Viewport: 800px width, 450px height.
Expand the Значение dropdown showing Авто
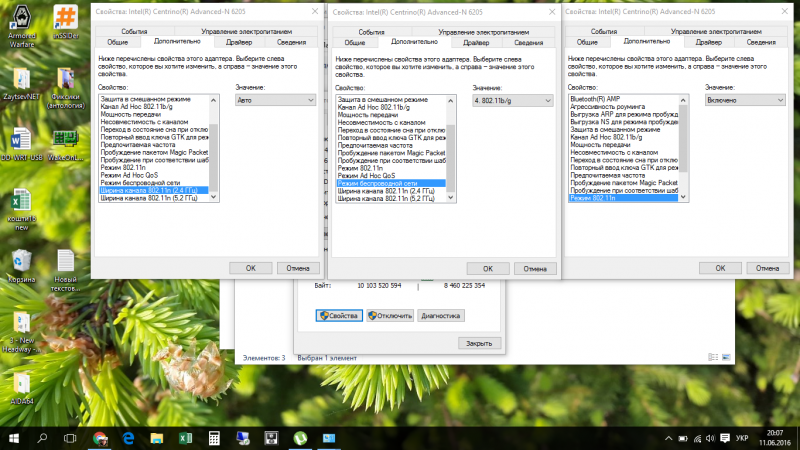click(x=274, y=100)
